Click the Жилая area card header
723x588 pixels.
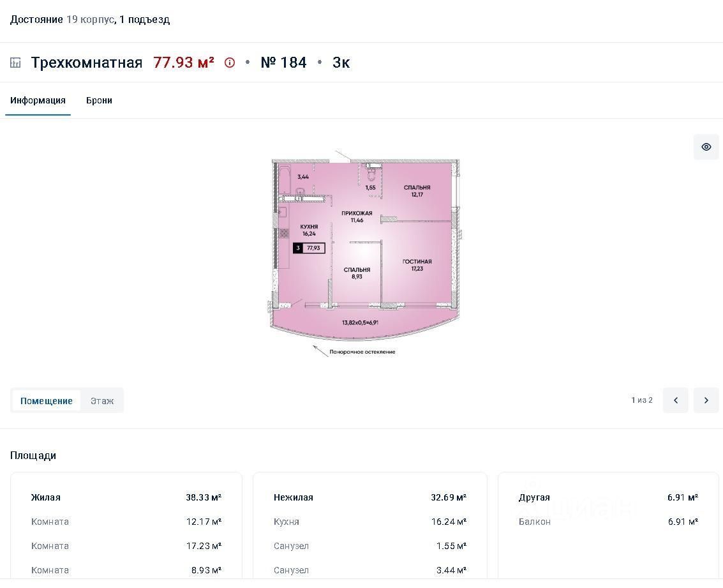[x=126, y=497]
